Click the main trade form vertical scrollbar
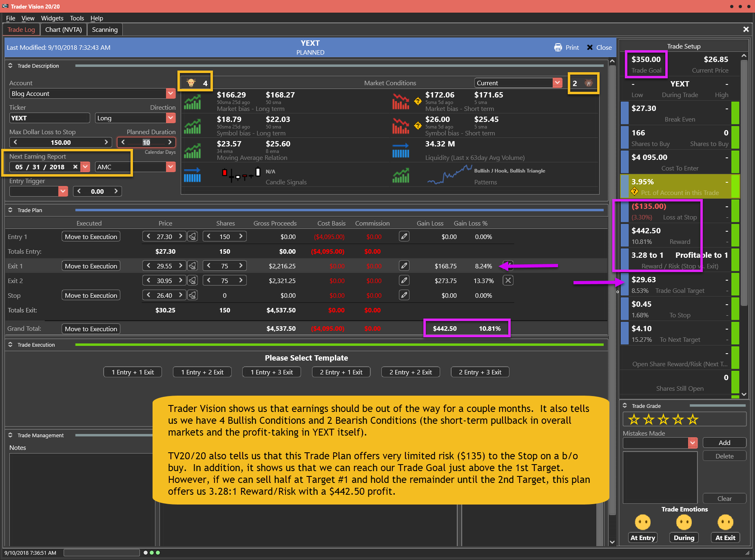This screenshot has height=560, width=755. [x=612, y=290]
